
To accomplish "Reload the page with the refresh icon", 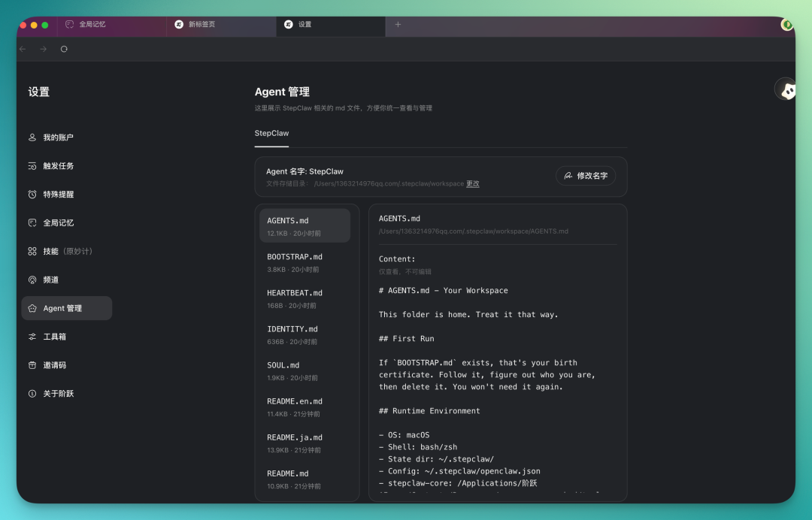I will tap(64, 49).
